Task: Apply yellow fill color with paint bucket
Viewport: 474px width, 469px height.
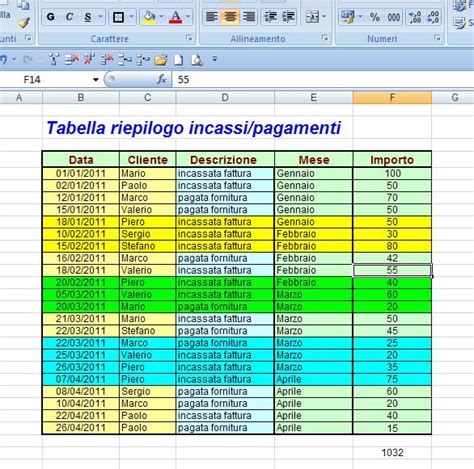Action: [149, 17]
